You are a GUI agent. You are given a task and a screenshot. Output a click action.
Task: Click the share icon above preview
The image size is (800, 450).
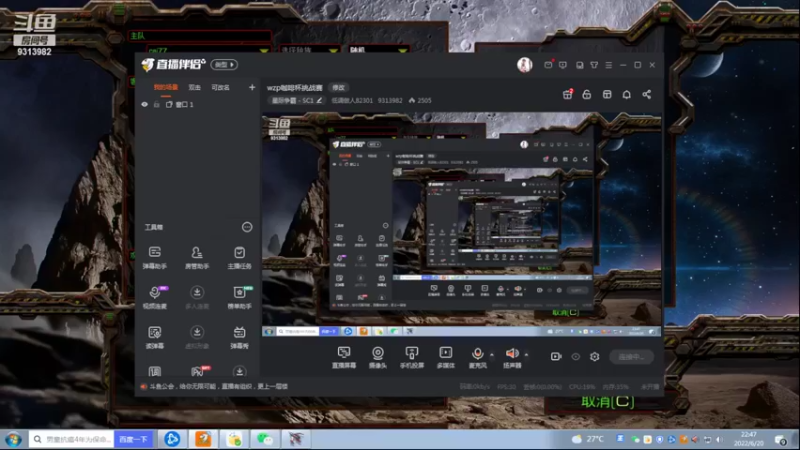(646, 94)
